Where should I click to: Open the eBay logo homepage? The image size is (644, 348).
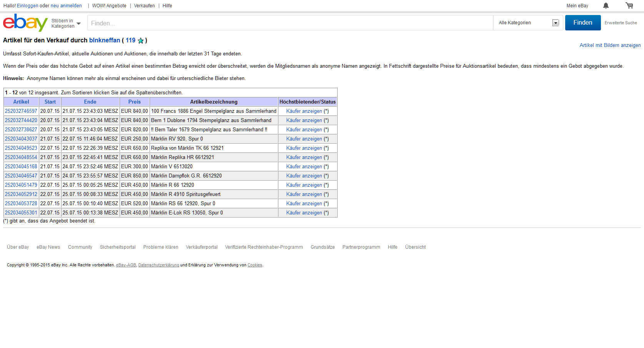point(25,23)
